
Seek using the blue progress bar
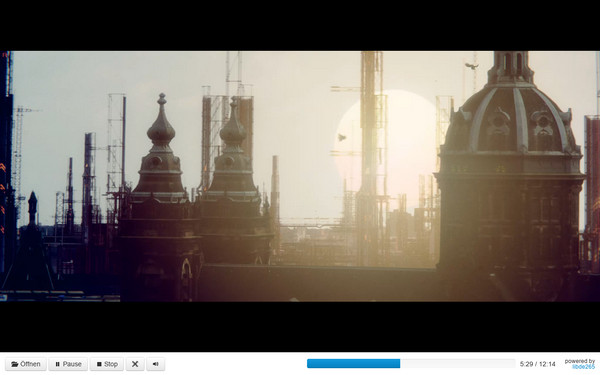pyautogui.click(x=411, y=364)
